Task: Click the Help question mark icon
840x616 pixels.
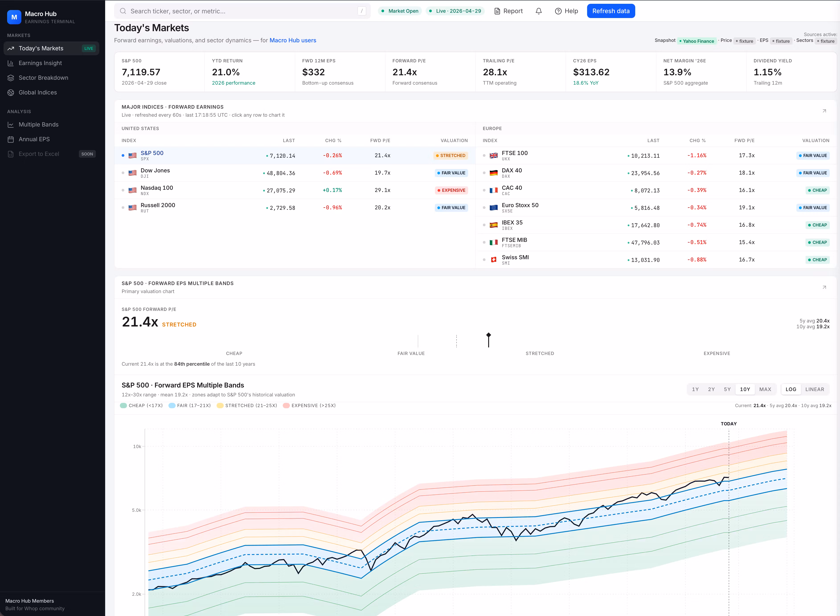Action: pyautogui.click(x=558, y=11)
